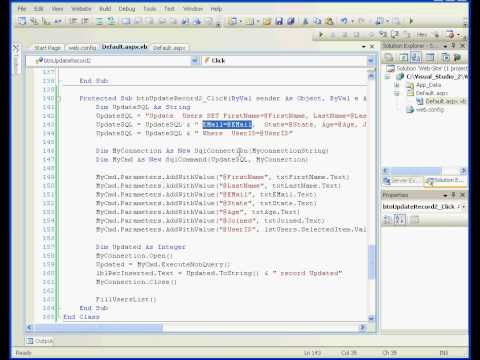The width and height of the screenshot is (480, 360).
Task: Click the View Code icon in Solution Explorer
Action: point(430,57)
